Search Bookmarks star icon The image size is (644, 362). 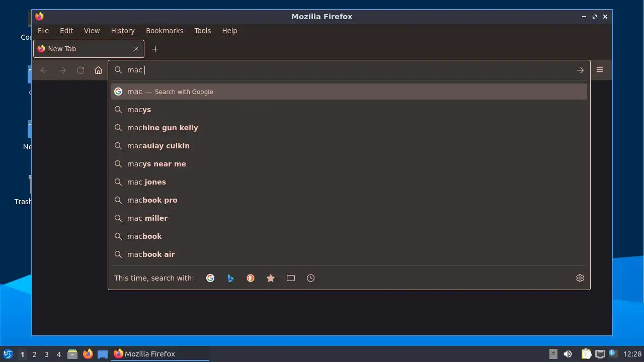pos(271,278)
